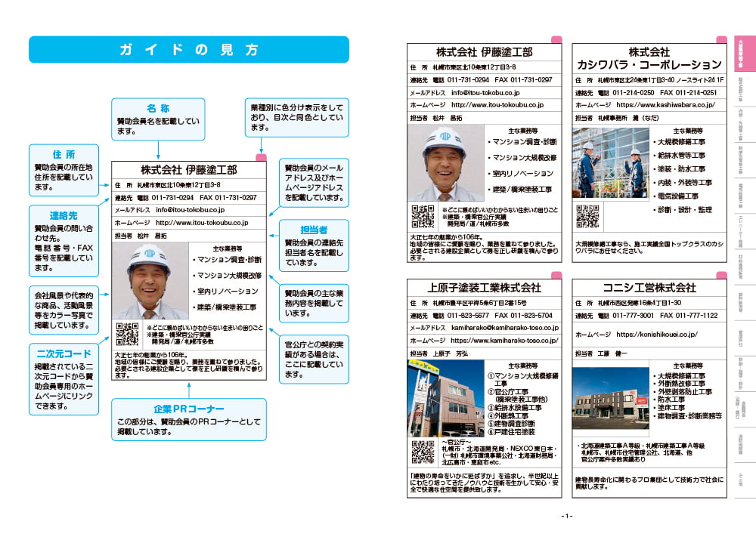Click 給排水管等工事 in カシワバラ business list
The height and width of the screenshot is (534, 756).
coord(681,156)
